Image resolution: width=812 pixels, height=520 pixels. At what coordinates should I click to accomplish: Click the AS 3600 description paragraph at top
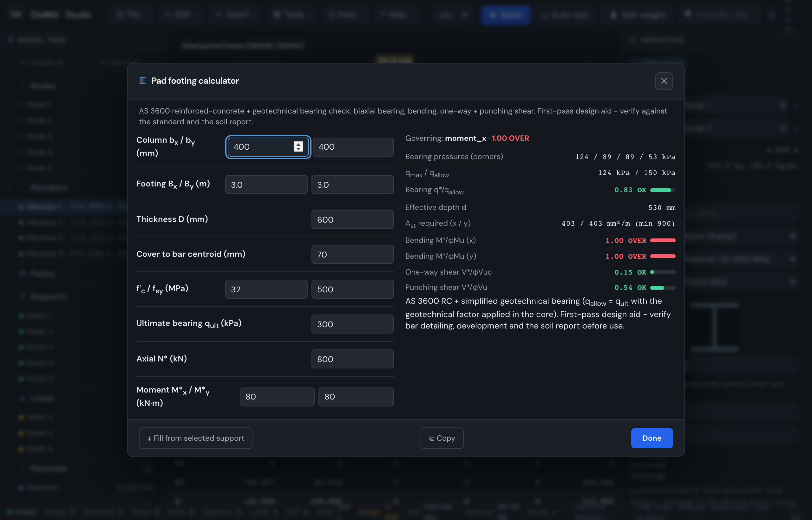coord(403,116)
